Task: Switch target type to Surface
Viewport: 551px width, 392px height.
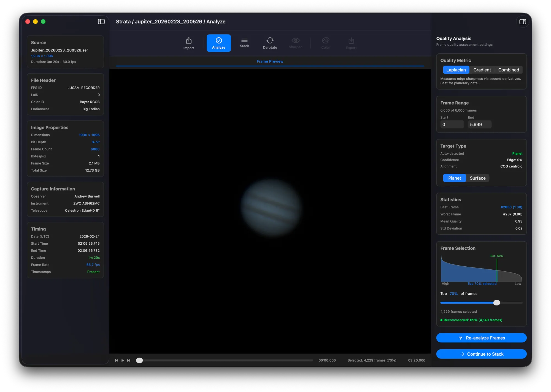Action: (x=477, y=178)
